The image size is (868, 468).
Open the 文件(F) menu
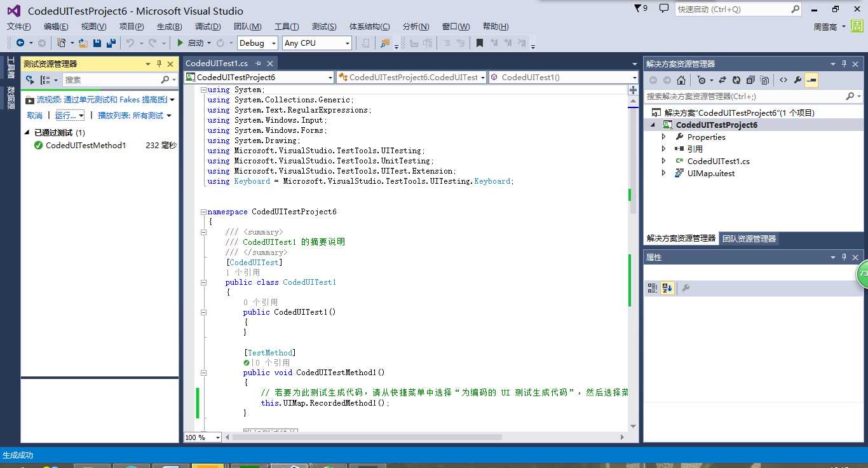(19, 26)
